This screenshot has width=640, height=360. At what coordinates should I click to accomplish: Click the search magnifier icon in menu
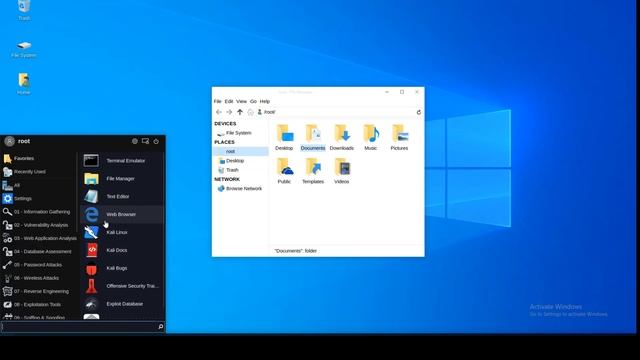[160, 326]
